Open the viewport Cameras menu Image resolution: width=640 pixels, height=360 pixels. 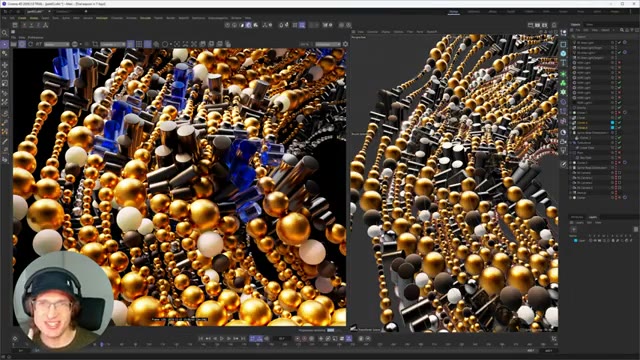coord(373,31)
